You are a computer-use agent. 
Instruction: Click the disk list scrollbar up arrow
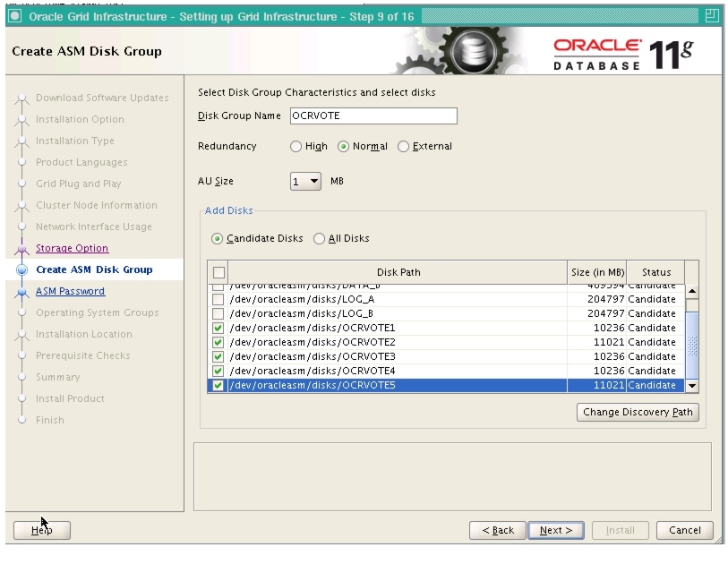click(x=692, y=292)
